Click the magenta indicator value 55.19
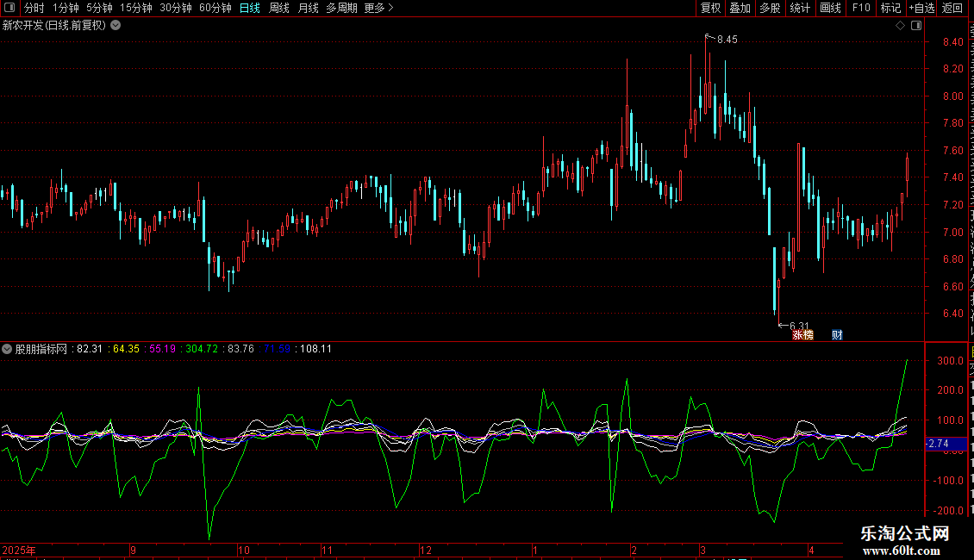This screenshot has width=974, height=560. (163, 349)
